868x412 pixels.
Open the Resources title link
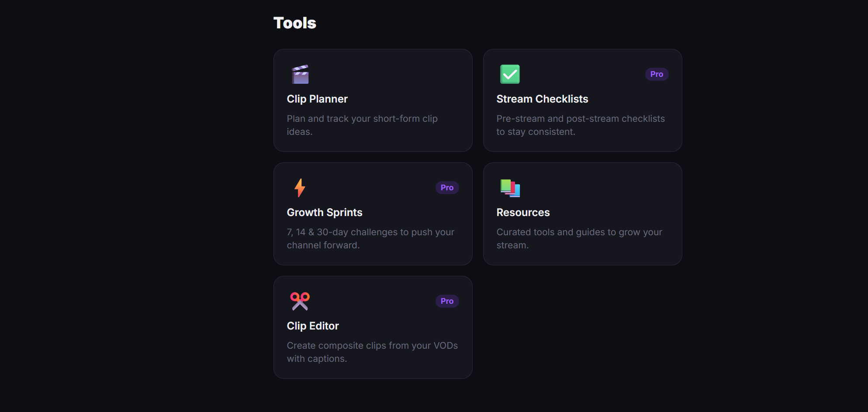[x=523, y=213]
